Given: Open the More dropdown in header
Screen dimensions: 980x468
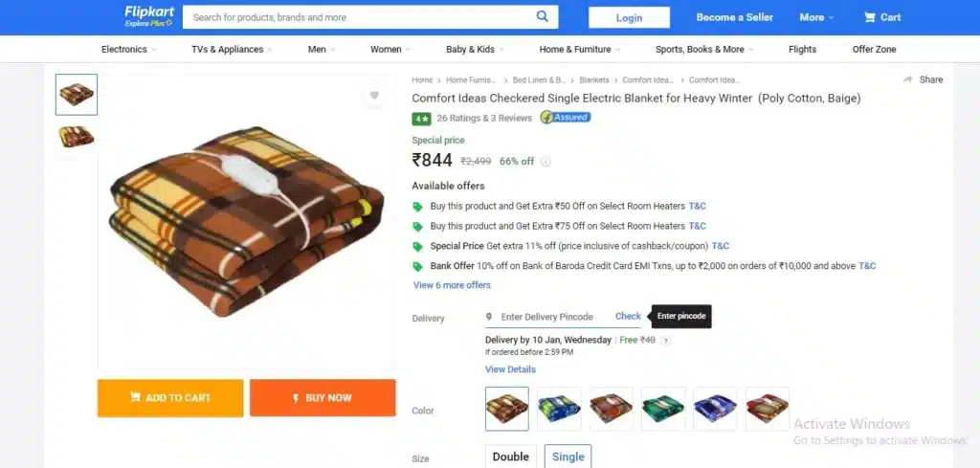Looking at the screenshot, I should (816, 17).
